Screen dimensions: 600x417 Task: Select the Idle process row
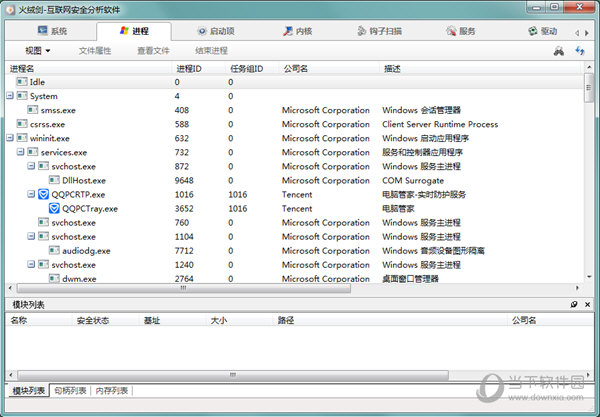click(x=295, y=82)
